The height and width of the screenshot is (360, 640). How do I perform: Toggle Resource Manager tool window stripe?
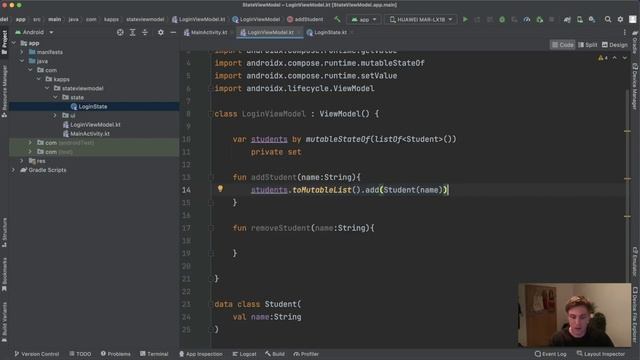[x=4, y=91]
